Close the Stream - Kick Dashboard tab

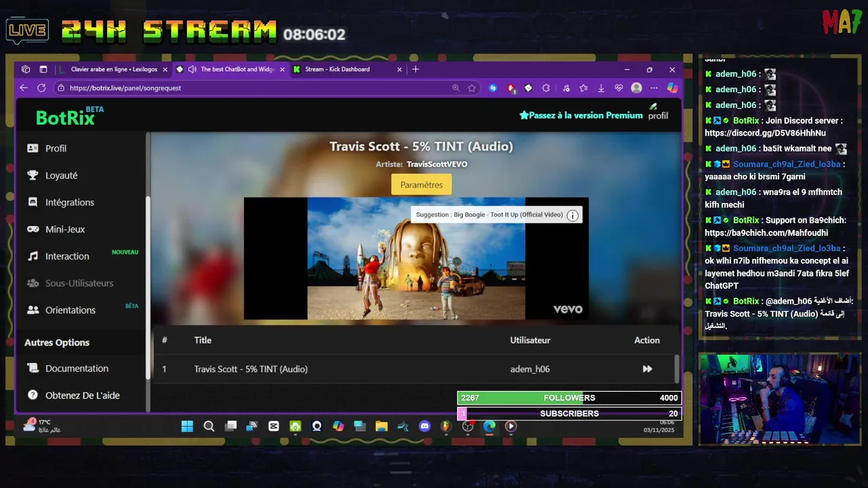point(399,69)
